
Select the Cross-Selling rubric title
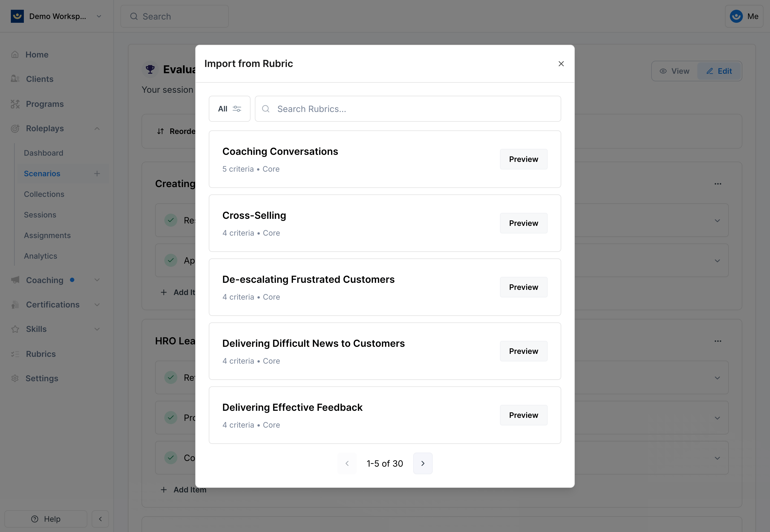pos(254,215)
